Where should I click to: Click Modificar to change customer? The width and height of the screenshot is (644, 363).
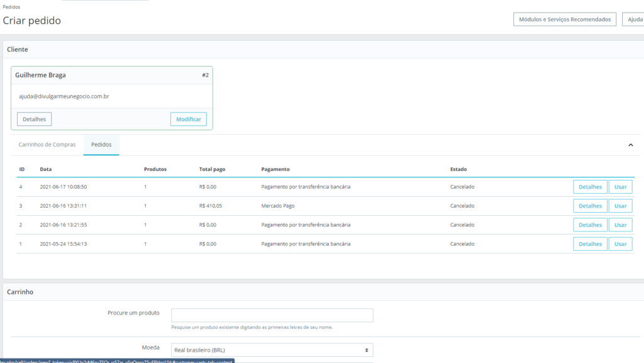tap(189, 119)
